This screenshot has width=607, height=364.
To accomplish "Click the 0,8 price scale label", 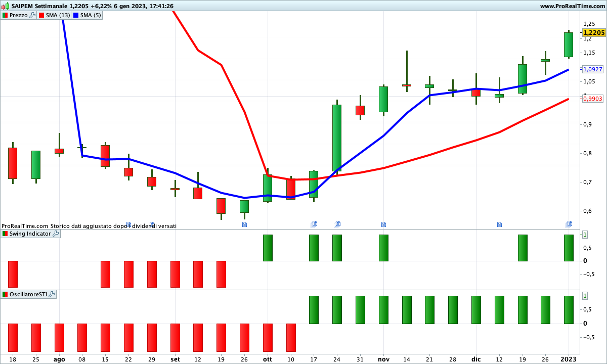I will click(x=587, y=153).
